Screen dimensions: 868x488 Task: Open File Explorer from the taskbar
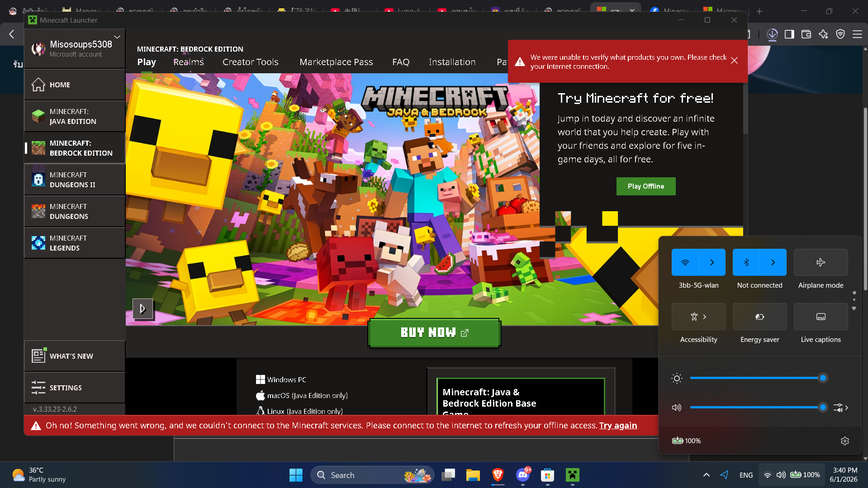tap(473, 475)
